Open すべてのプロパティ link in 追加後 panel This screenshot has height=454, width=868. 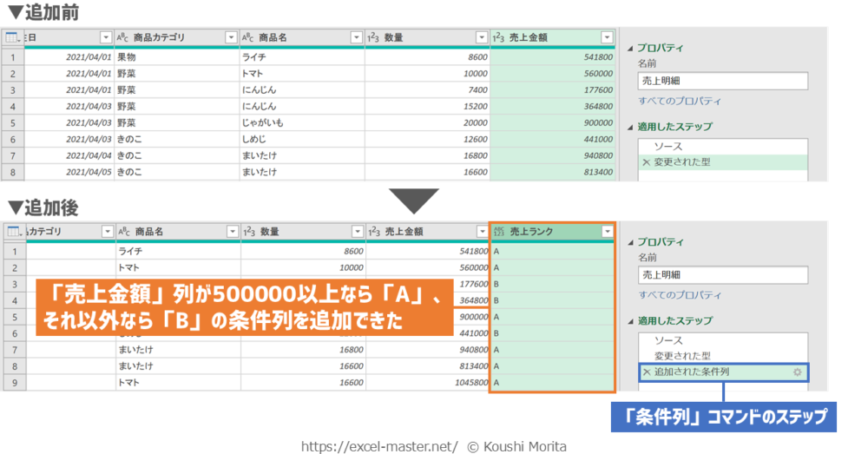(x=680, y=296)
